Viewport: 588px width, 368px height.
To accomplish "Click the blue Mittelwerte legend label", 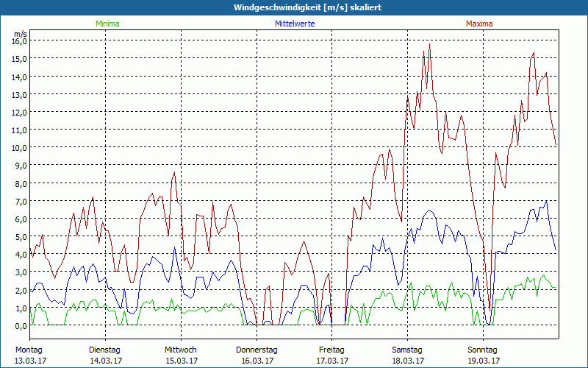I will pos(295,24).
